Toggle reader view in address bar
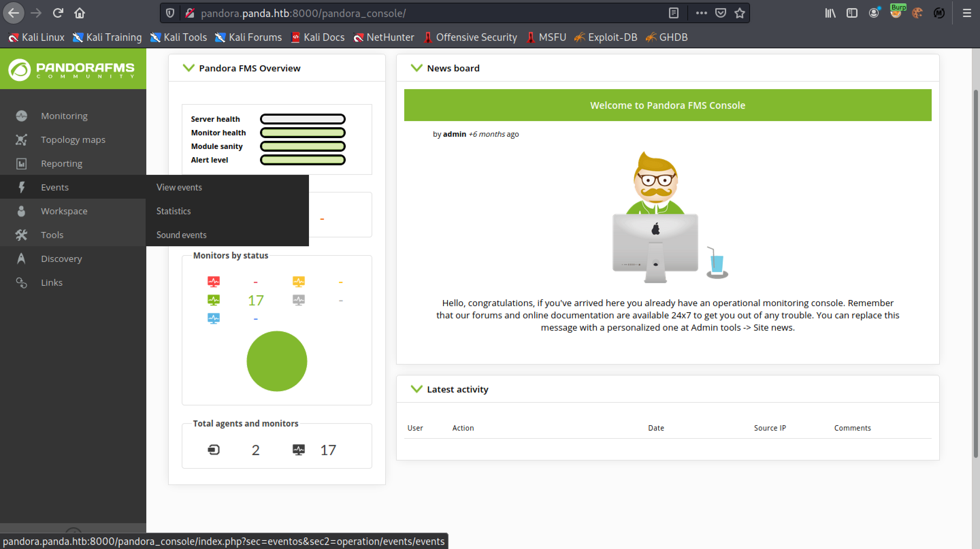The image size is (980, 549). click(x=673, y=13)
